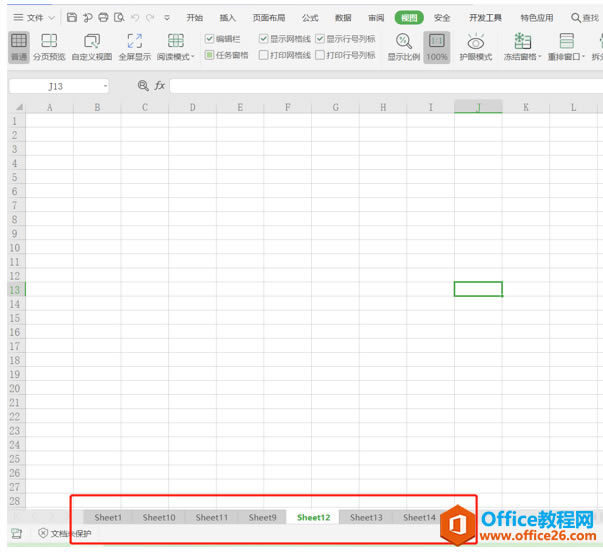Switch to the 开始 tab

tap(195, 18)
